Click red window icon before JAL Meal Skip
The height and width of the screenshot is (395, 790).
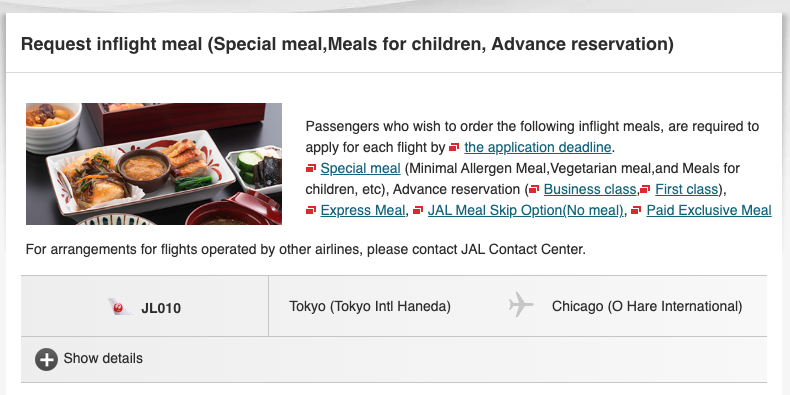(418, 210)
